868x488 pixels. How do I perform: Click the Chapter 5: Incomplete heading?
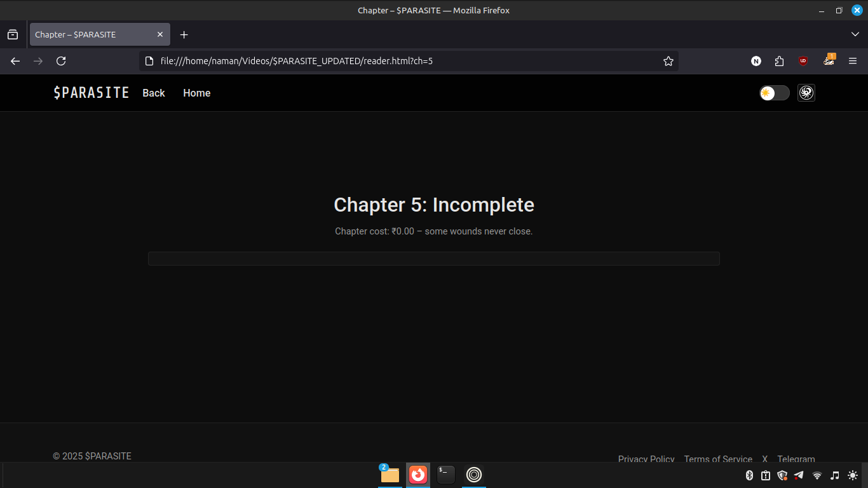[x=434, y=205]
